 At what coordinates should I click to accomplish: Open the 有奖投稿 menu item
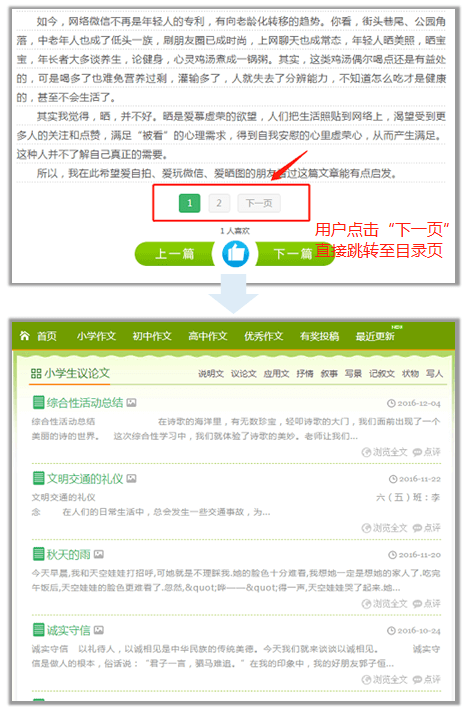click(x=319, y=336)
